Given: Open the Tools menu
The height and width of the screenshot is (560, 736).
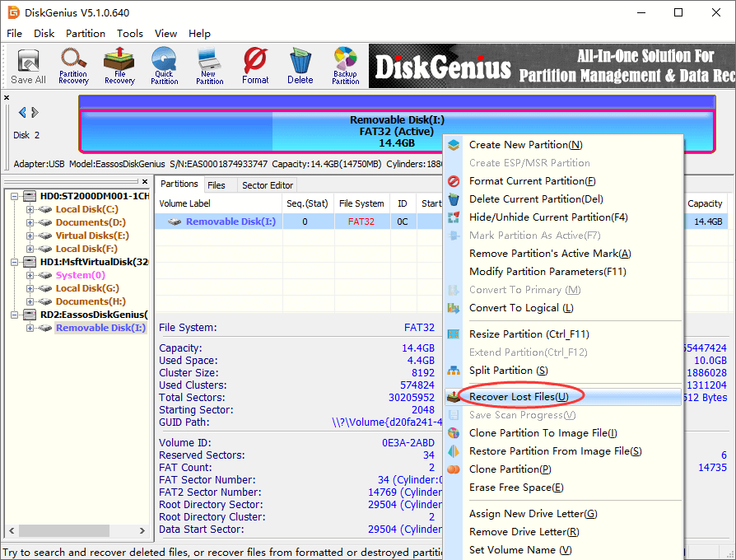Looking at the screenshot, I should point(129,34).
